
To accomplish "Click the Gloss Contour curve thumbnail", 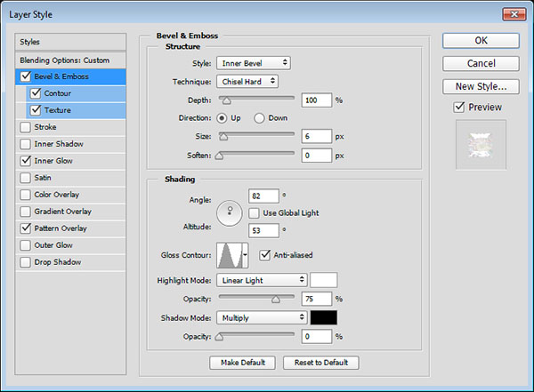I will click(229, 256).
